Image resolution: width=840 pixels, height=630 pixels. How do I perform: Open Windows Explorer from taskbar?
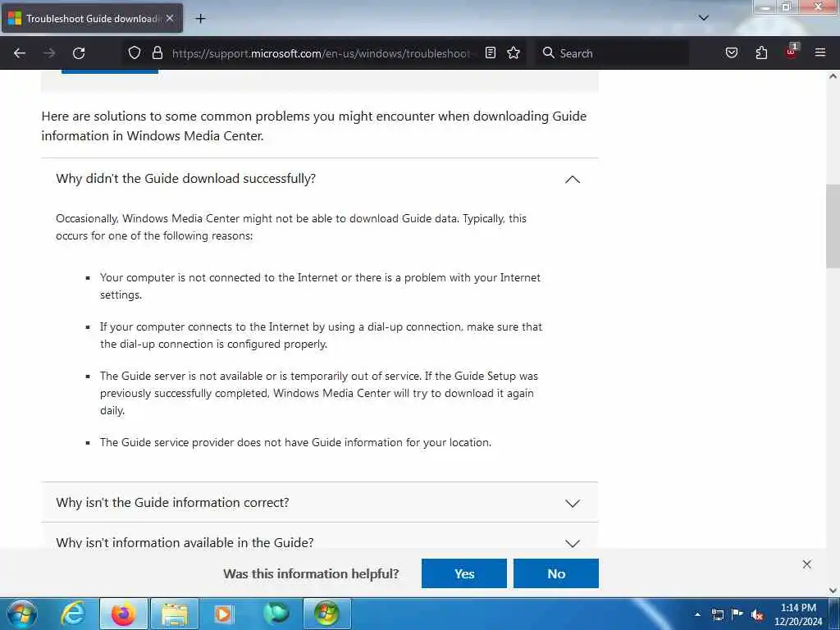click(x=175, y=614)
